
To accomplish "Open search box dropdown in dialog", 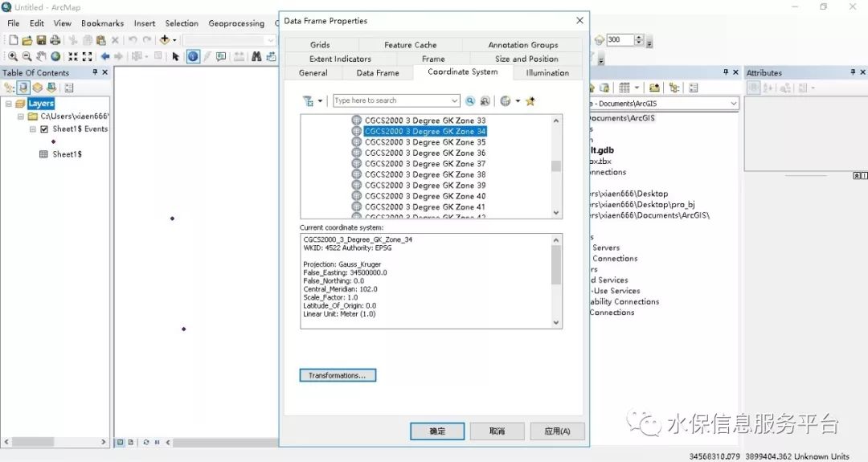I will point(454,100).
